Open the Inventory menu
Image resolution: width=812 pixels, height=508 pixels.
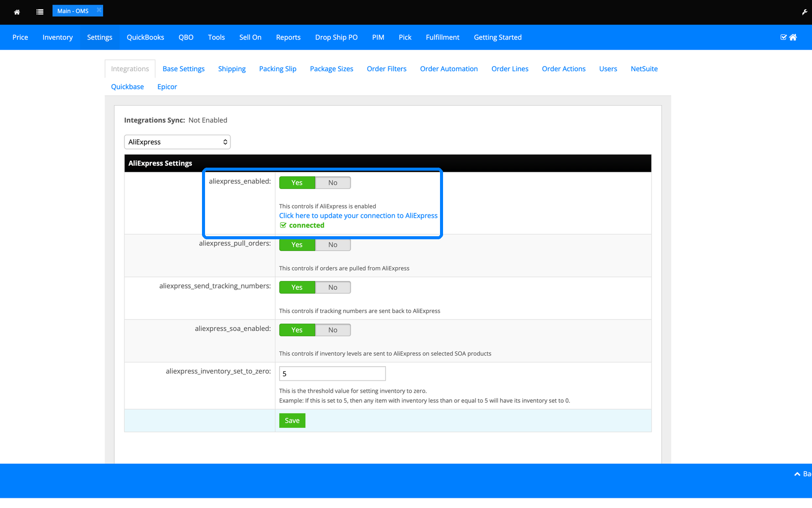coord(57,37)
